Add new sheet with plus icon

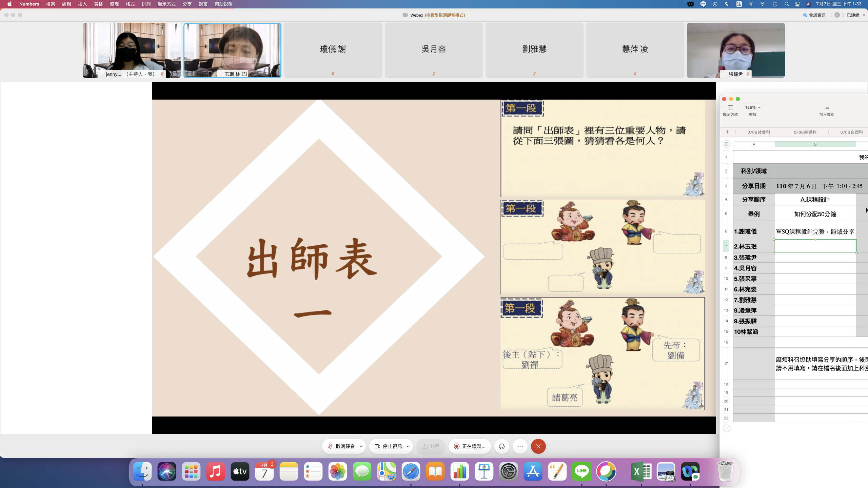click(727, 132)
